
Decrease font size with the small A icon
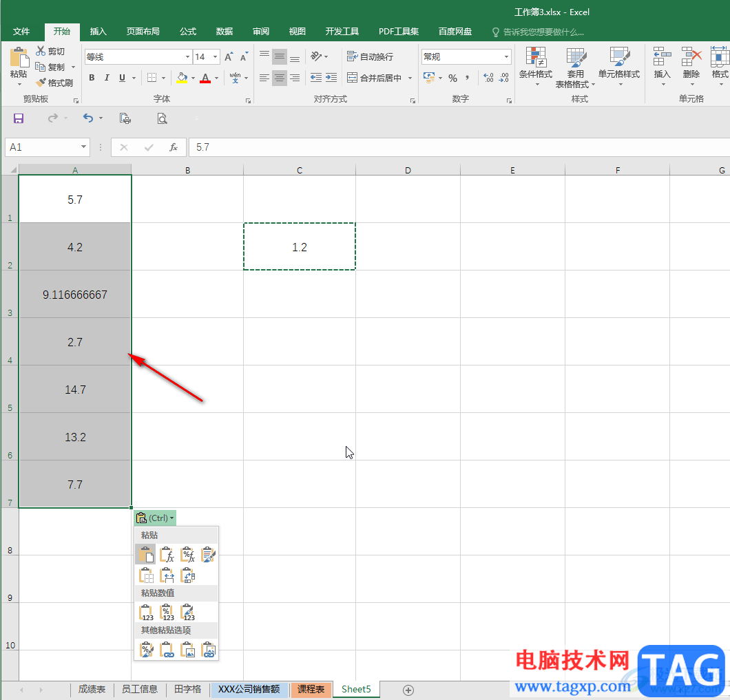(x=244, y=56)
